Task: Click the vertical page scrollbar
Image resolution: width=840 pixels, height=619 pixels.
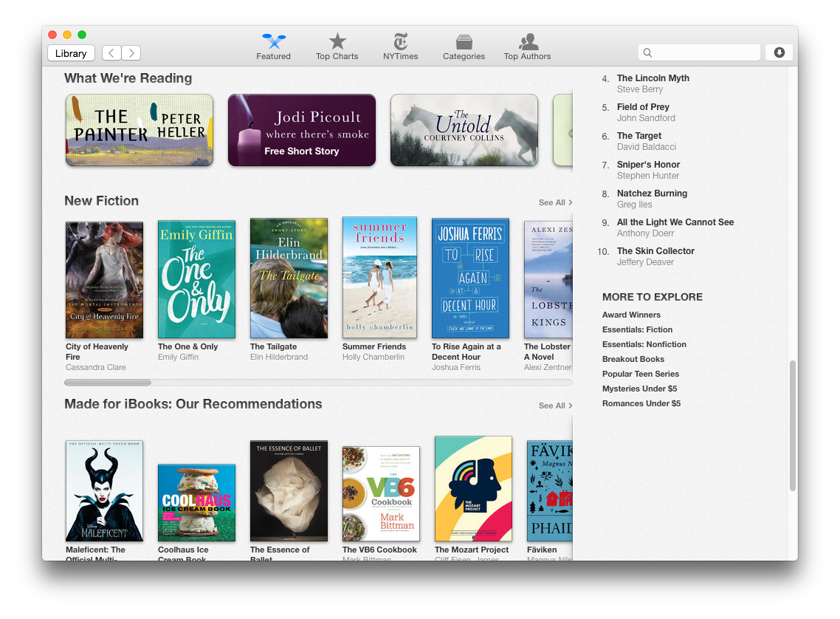Action: pos(793,425)
